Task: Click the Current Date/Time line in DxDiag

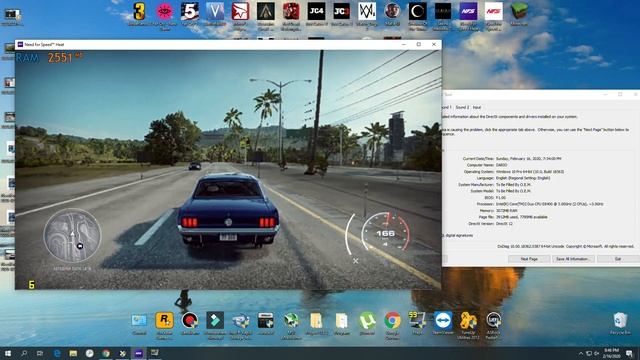Action: [512, 158]
